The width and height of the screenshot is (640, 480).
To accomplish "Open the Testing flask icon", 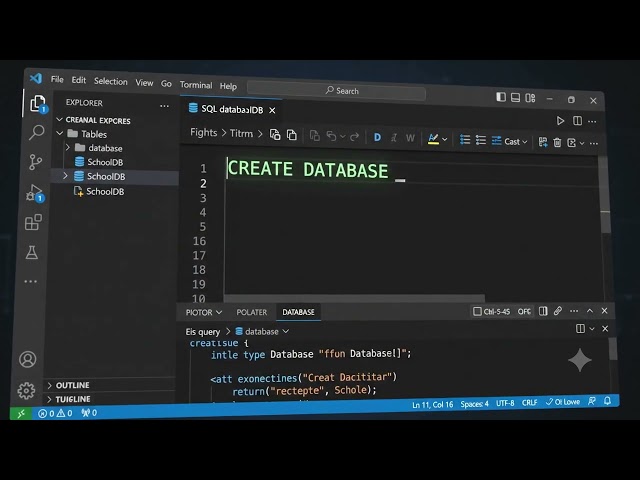I will [x=32, y=252].
